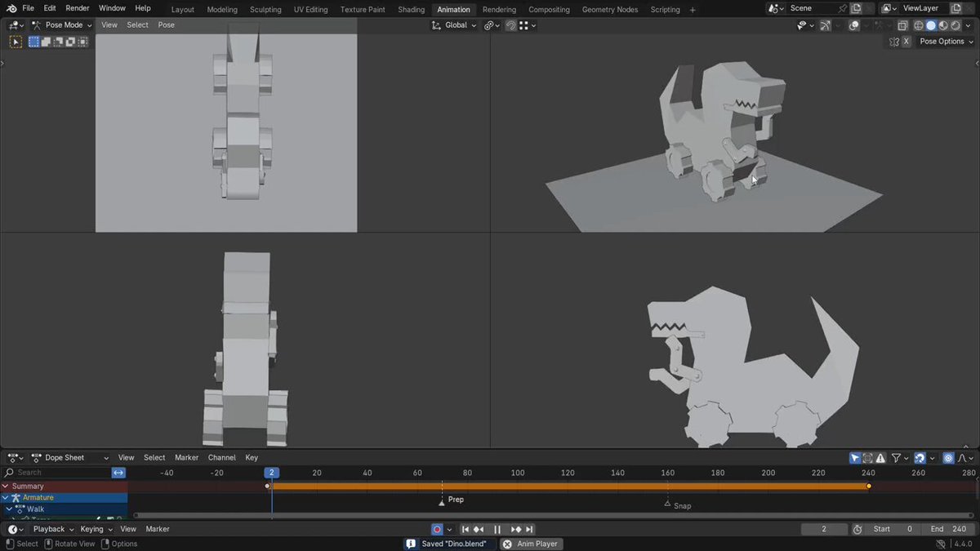Open the File menu
Image resolution: width=980 pixels, height=551 pixels.
[28, 8]
